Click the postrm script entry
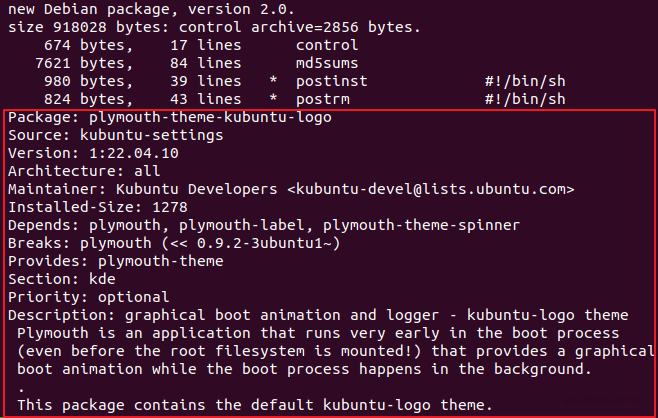 pyautogui.click(x=321, y=99)
